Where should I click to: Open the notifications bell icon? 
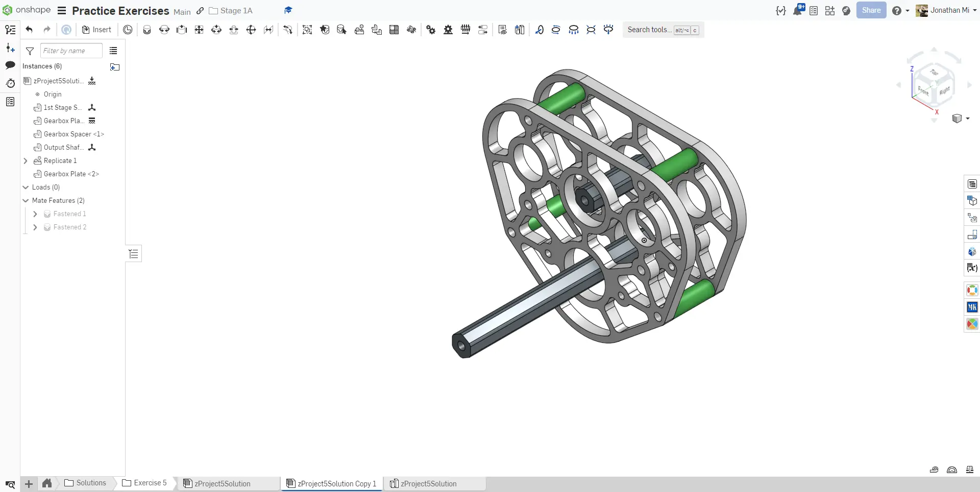(797, 10)
